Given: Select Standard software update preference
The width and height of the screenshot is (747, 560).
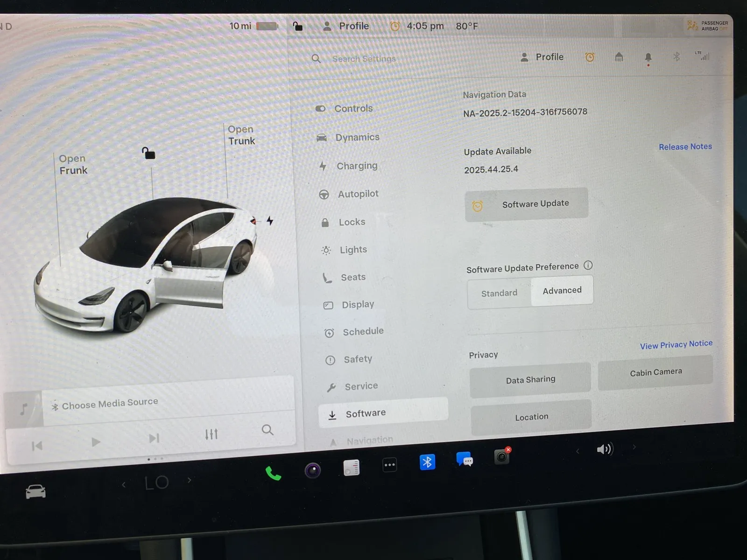Looking at the screenshot, I should [499, 293].
